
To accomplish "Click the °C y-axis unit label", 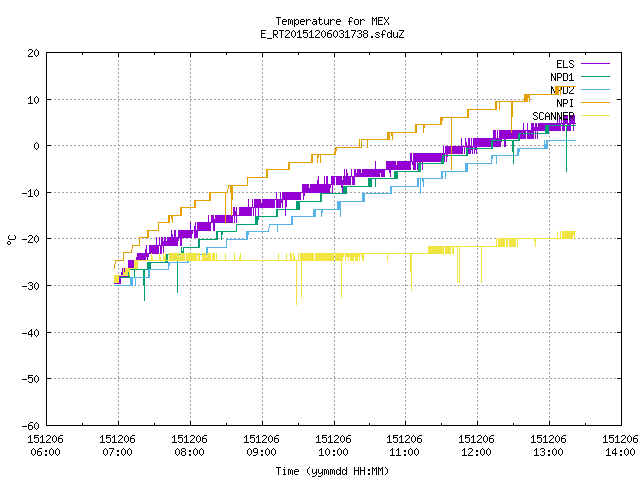I will [x=11, y=240].
